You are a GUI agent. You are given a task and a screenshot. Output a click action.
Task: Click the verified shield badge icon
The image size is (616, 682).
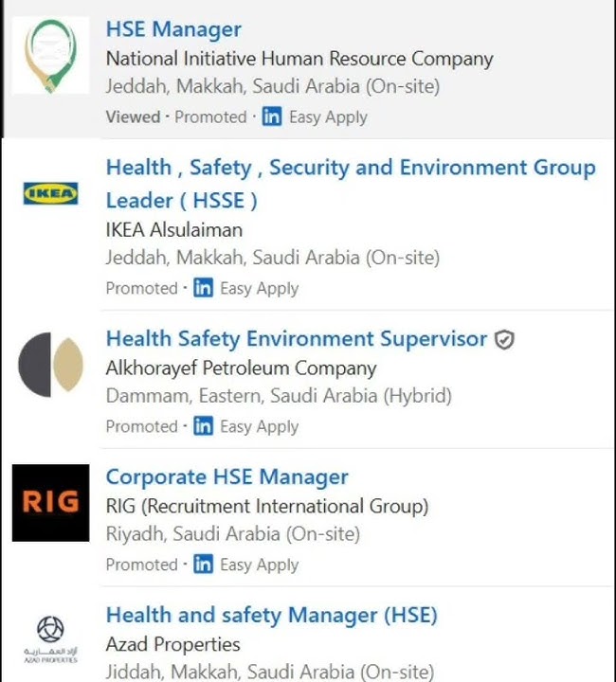tap(505, 340)
